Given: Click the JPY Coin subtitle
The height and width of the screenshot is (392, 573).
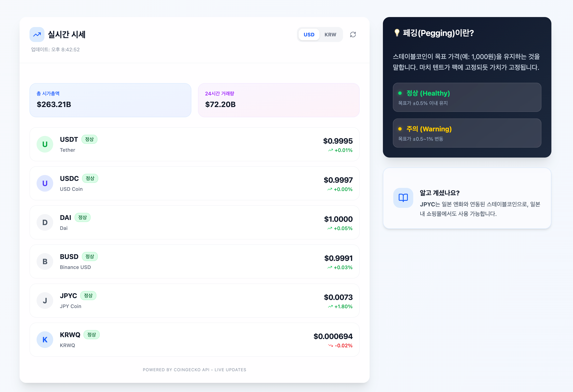Looking at the screenshot, I should click(x=70, y=306).
